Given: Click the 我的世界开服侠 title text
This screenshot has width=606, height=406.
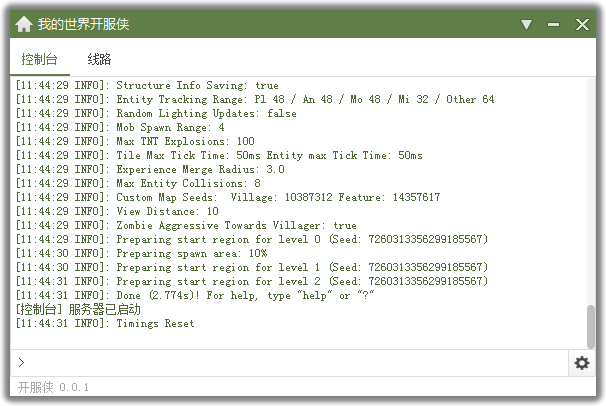Looking at the screenshot, I should click(x=83, y=24).
